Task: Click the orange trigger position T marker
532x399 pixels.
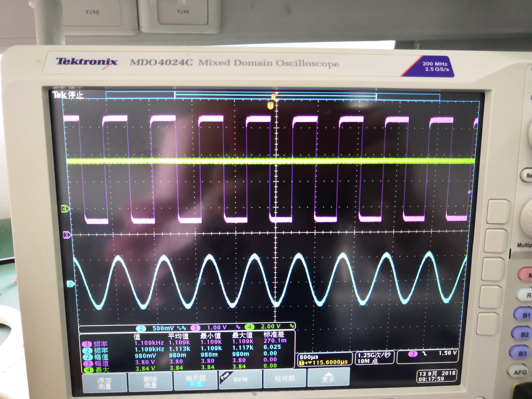Action: 271,106
